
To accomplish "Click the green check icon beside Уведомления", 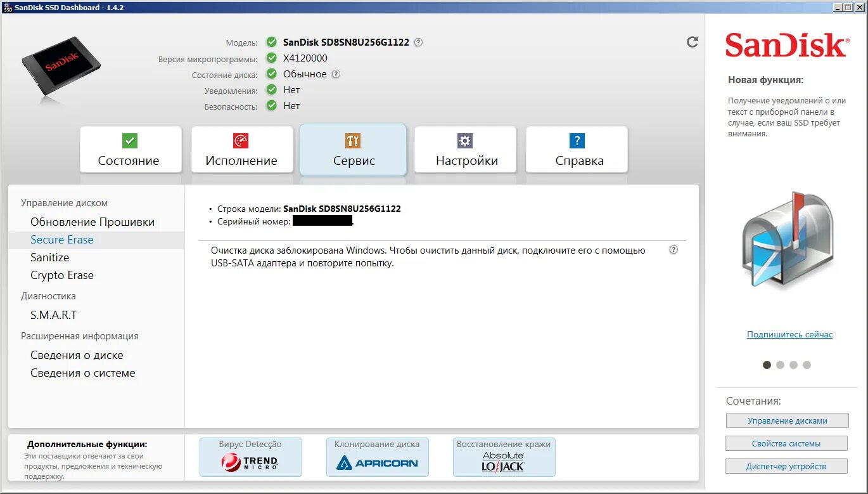I will pos(271,90).
